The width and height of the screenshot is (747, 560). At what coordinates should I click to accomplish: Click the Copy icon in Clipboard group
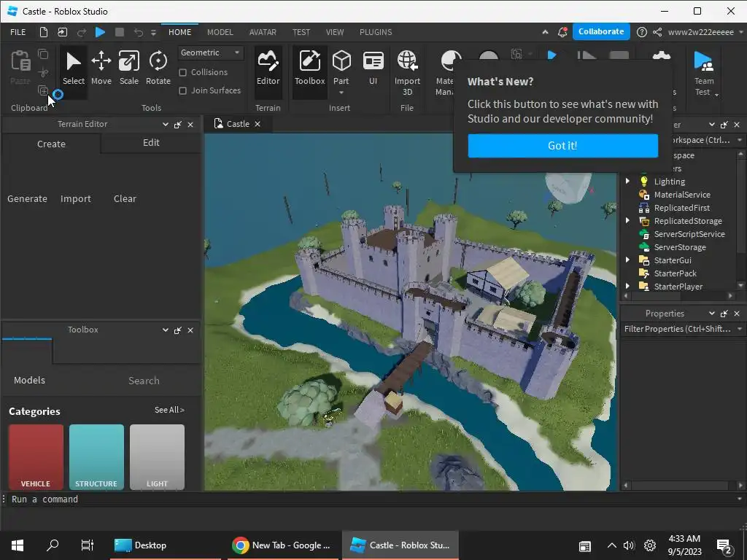click(x=43, y=54)
